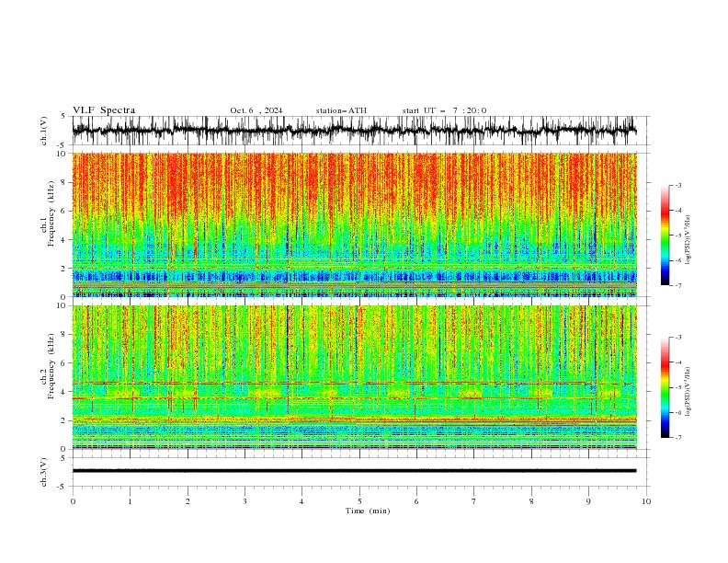Click the "8" tick on the time axis
The image size is (728, 563).
[531, 501]
